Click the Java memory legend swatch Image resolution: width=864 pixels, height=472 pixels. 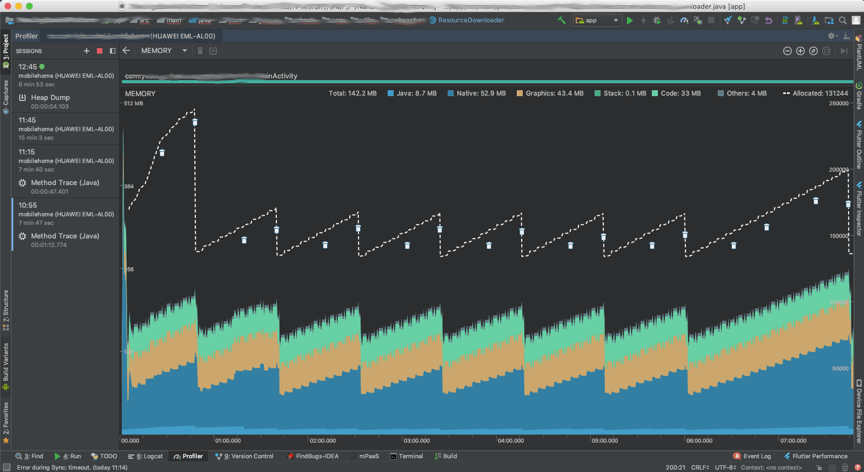(391, 93)
